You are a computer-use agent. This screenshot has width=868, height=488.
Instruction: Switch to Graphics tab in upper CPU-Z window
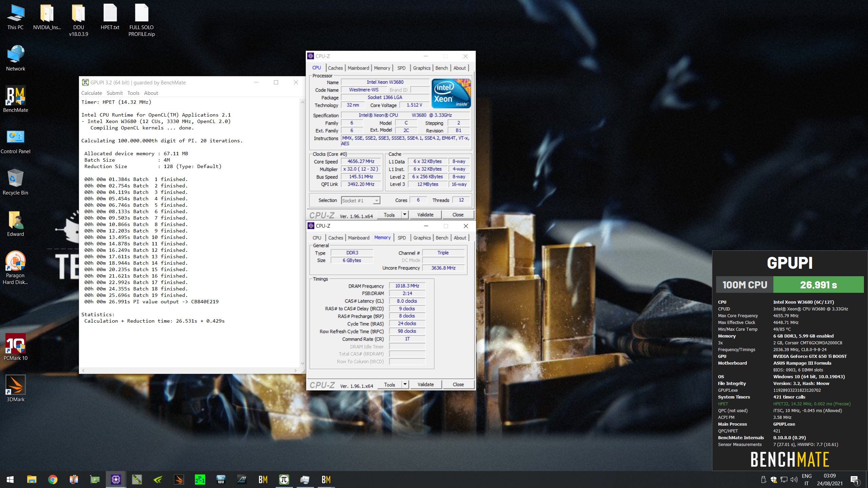pos(422,68)
